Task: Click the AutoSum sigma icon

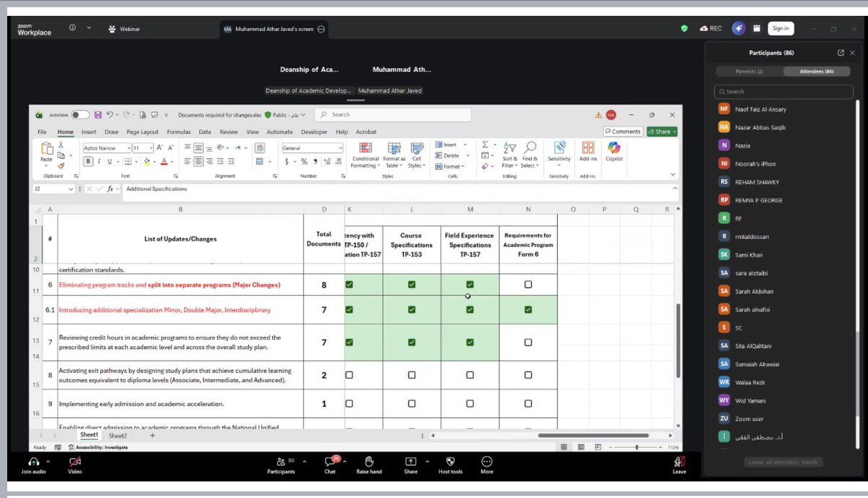Action: pos(485,145)
